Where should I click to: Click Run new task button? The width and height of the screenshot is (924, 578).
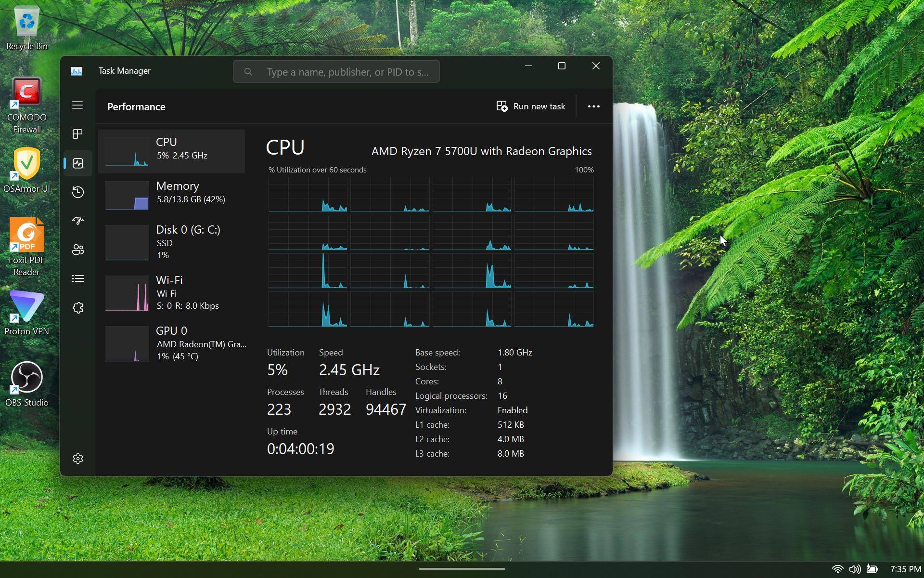[531, 106]
